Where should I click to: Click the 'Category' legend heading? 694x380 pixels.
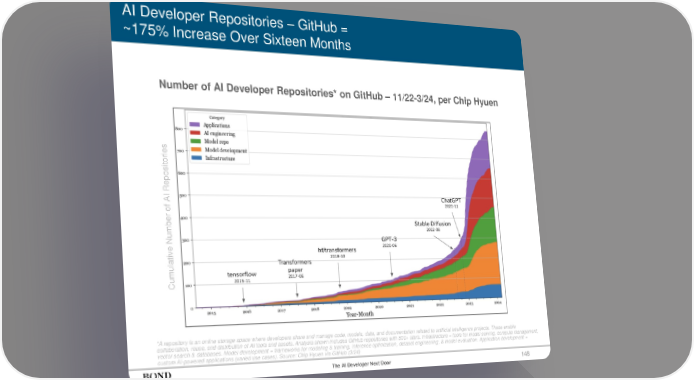[x=217, y=118]
